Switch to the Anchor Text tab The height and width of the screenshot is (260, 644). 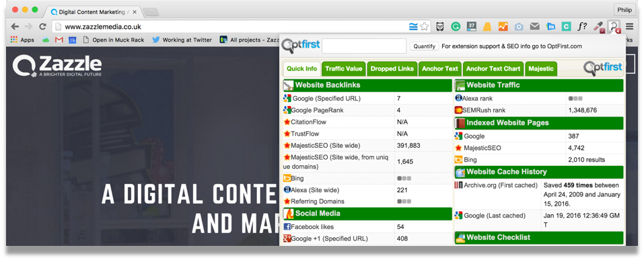(x=440, y=69)
